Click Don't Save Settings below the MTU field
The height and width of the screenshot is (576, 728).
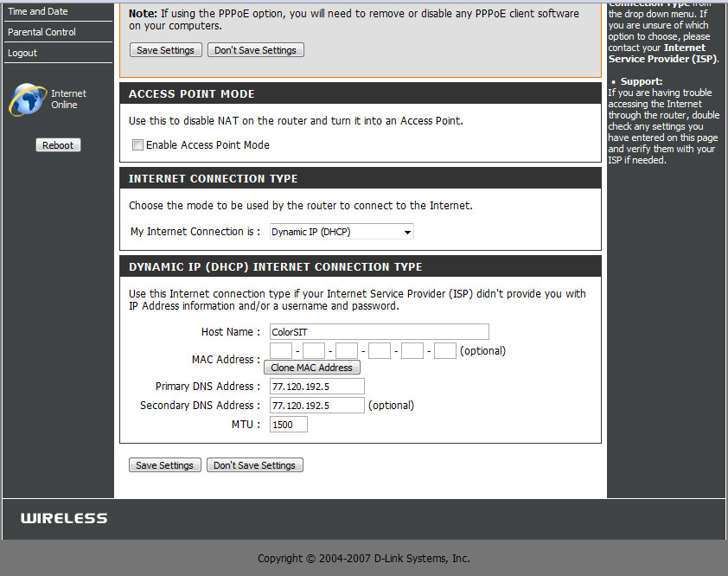pos(254,465)
